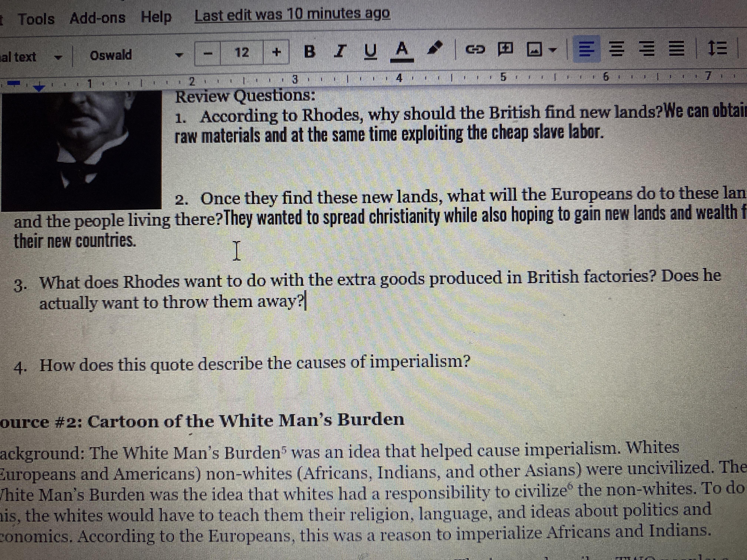Click the font size field showing 12
This screenshot has width=747, height=560.
pos(242,53)
